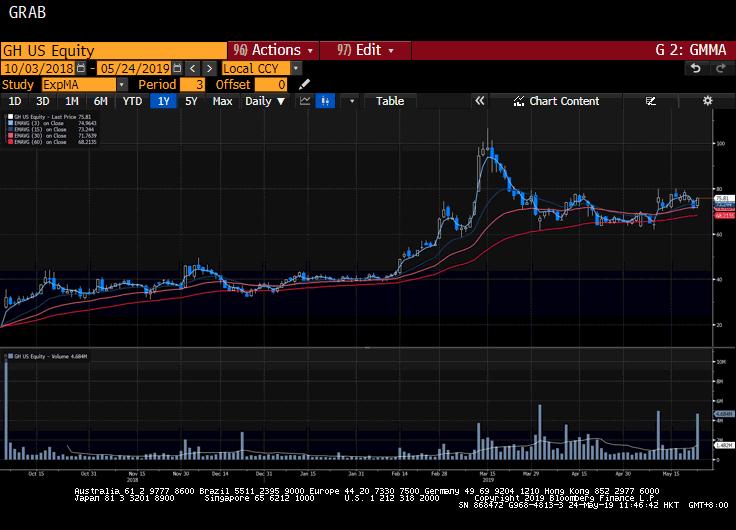Select the 5Y time range
Viewport: 736px width, 530px height.
tap(191, 101)
